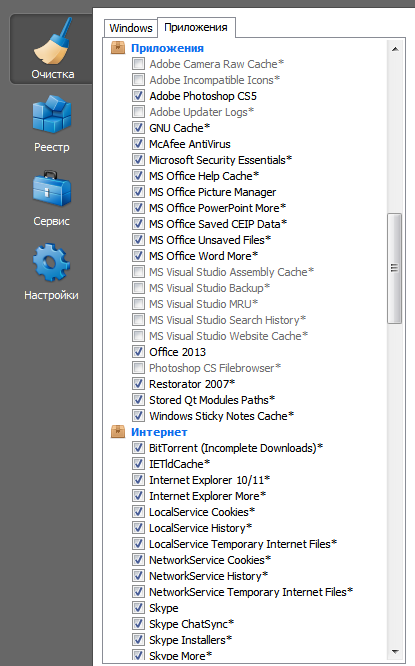The height and width of the screenshot is (666, 415).
Task: Uncheck Skype ChatSync option
Action: [138, 624]
